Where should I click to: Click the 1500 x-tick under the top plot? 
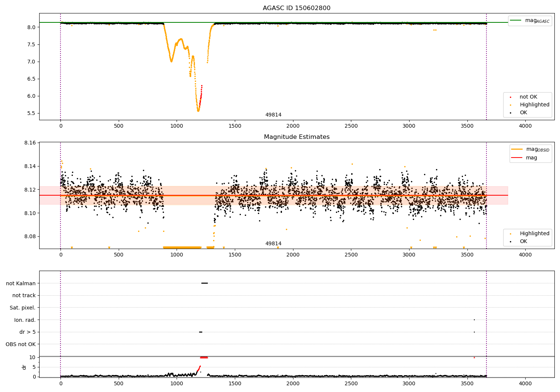[x=235, y=126]
